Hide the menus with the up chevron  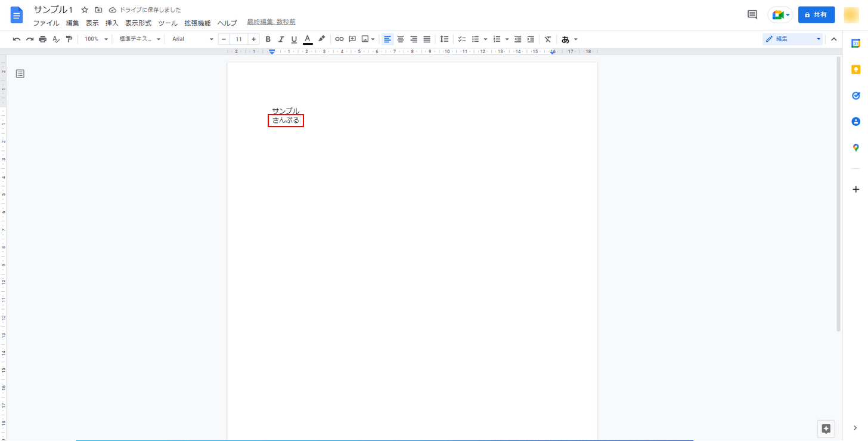coord(833,39)
